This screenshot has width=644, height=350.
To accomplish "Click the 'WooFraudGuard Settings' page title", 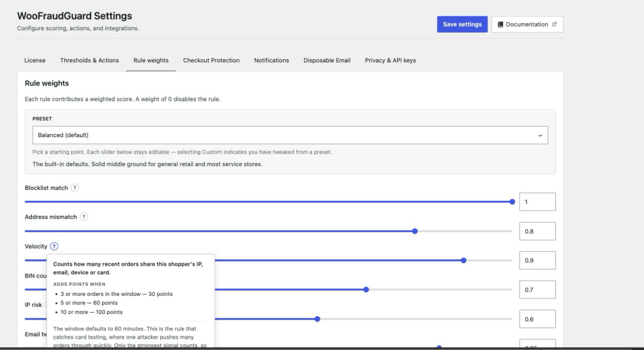I will (74, 16).
